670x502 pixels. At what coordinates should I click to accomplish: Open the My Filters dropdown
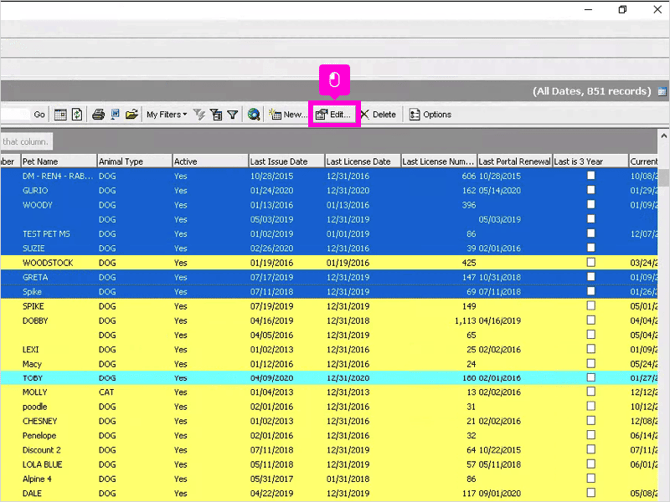(167, 114)
